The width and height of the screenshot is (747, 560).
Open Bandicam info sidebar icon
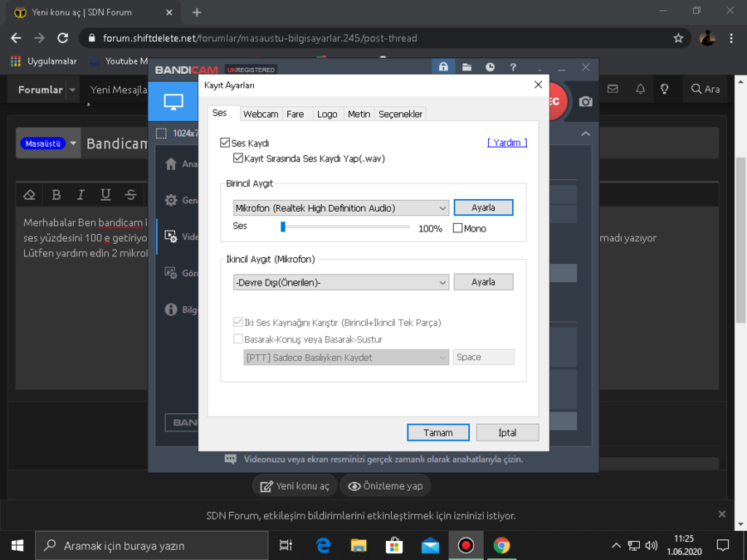[171, 309]
